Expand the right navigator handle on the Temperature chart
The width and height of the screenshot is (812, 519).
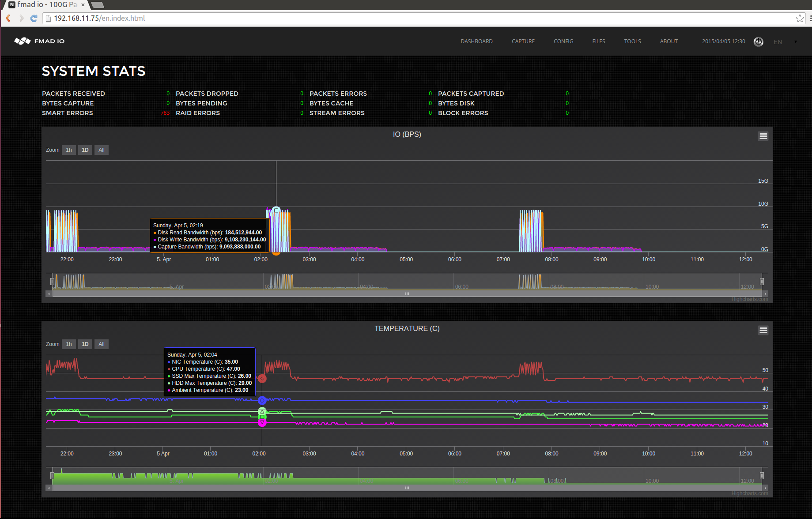tap(761, 475)
